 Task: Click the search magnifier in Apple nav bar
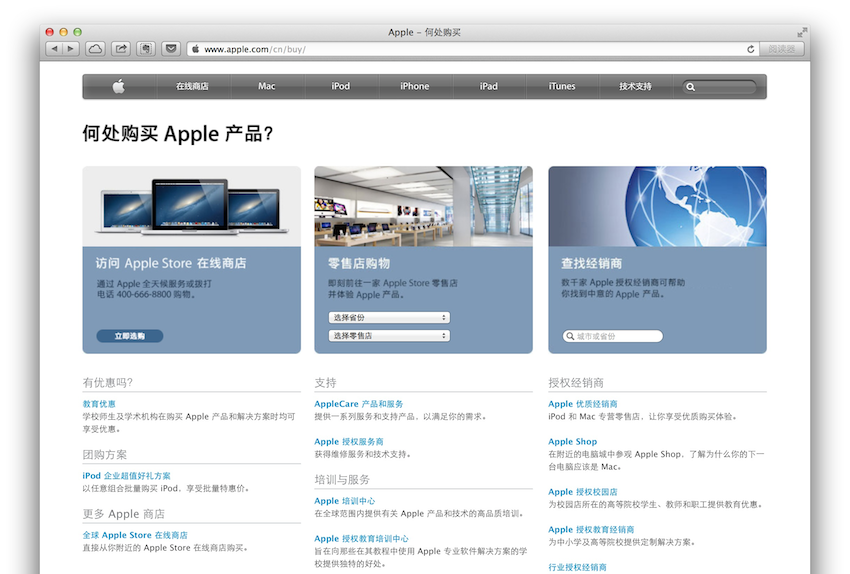691,87
